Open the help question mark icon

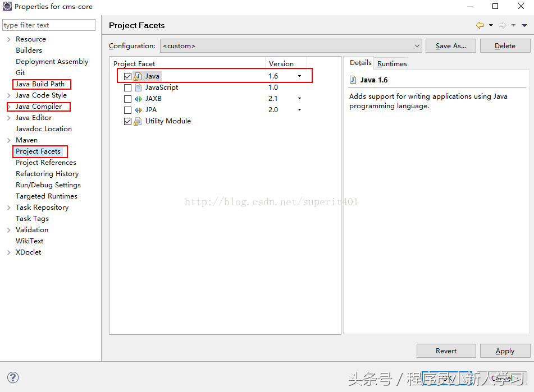point(13,377)
